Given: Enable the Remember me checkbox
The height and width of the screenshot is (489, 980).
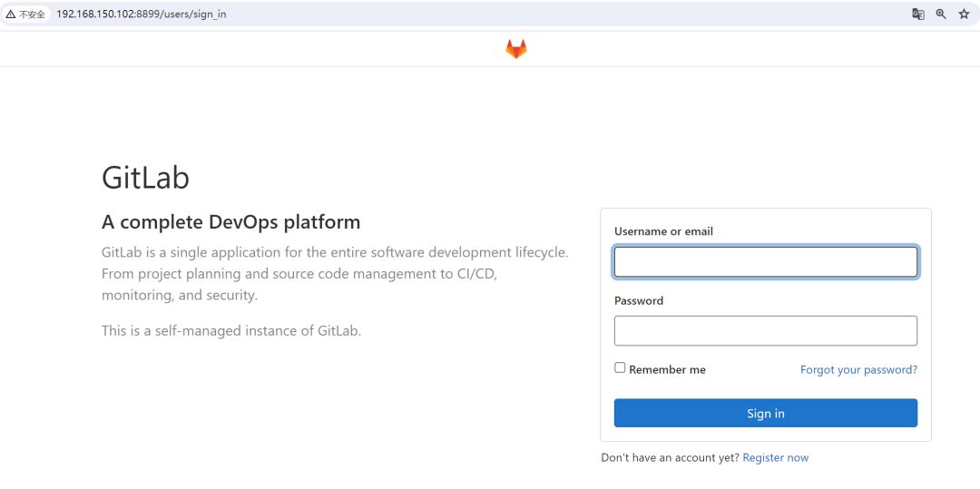Looking at the screenshot, I should click(620, 367).
